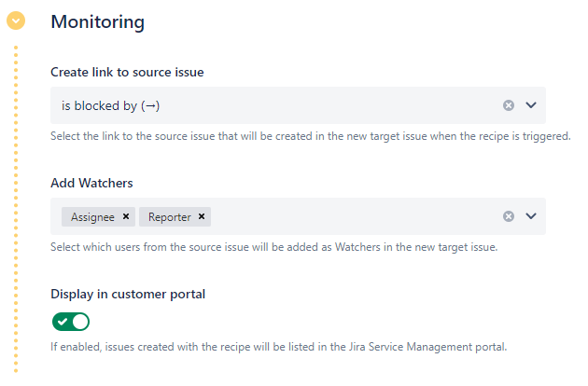This screenshot has height=386, width=588.
Task: Click the dotted yellow step connector line
Action: (16, 205)
